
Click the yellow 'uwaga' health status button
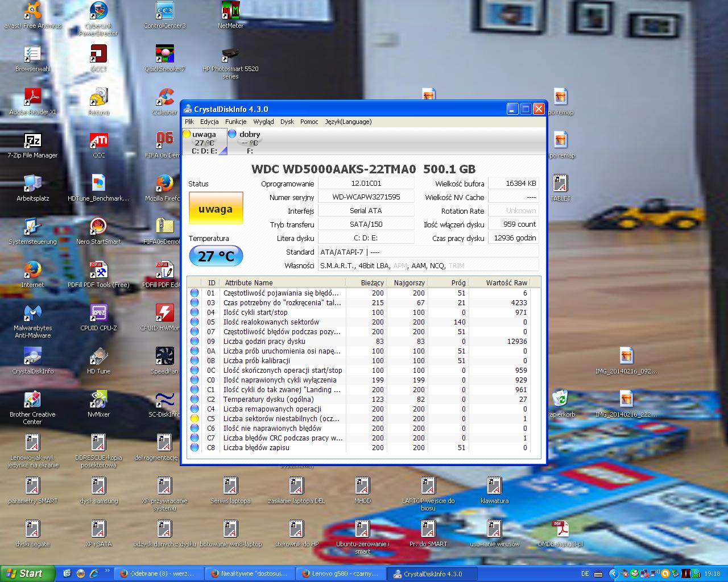216,209
